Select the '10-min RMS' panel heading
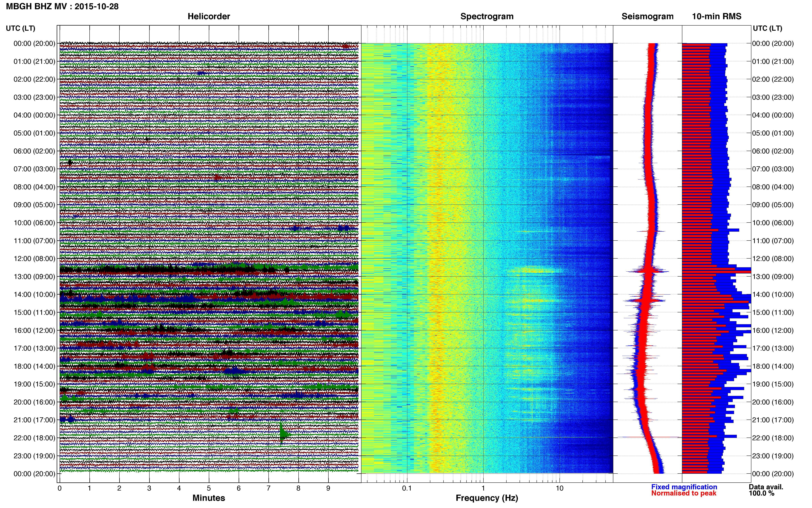812x508 pixels. point(716,16)
